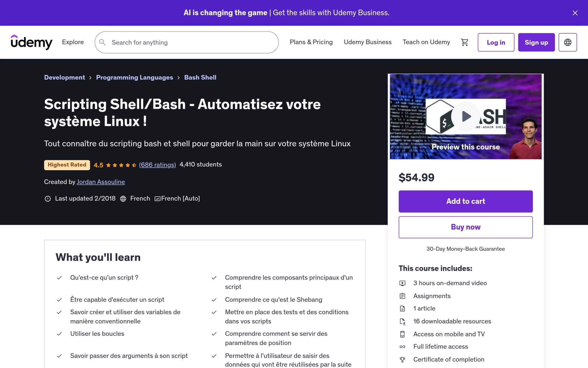Open the language globe selector

point(567,42)
